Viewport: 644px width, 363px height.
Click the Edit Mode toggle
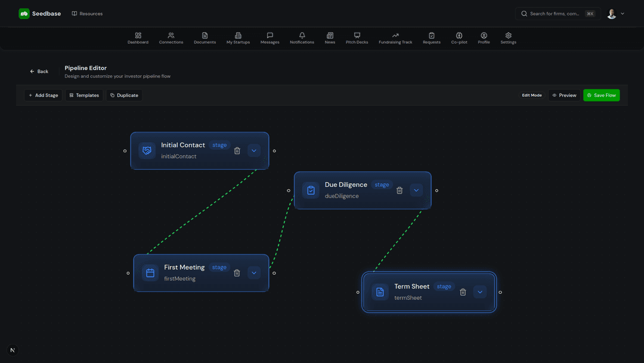[x=531, y=95]
